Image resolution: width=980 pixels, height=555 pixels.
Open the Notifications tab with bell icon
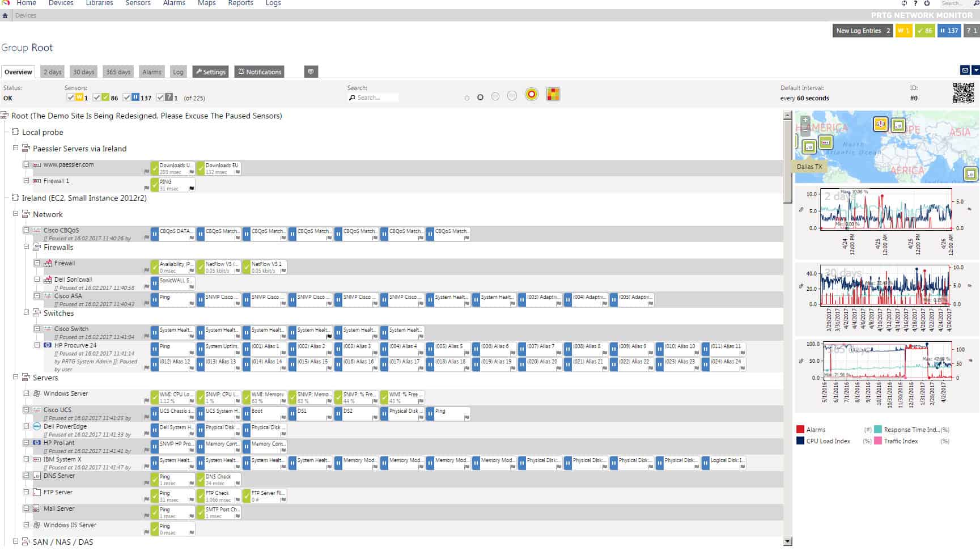pos(259,72)
